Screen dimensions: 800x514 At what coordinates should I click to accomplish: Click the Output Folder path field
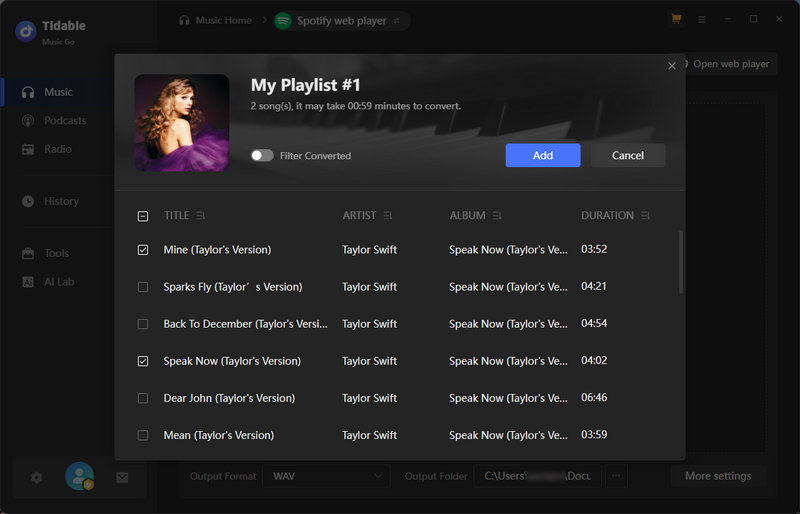tap(537, 476)
